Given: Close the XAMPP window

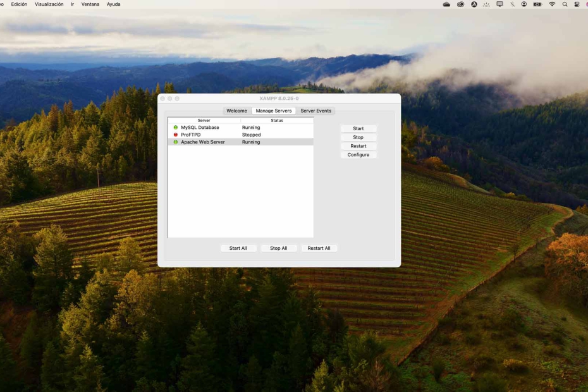Looking at the screenshot, I should pos(162,99).
